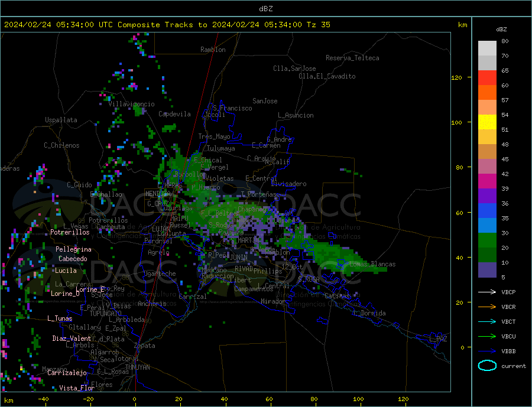
Task: Click the 'Ramblon' label near map top
Action: coord(213,50)
